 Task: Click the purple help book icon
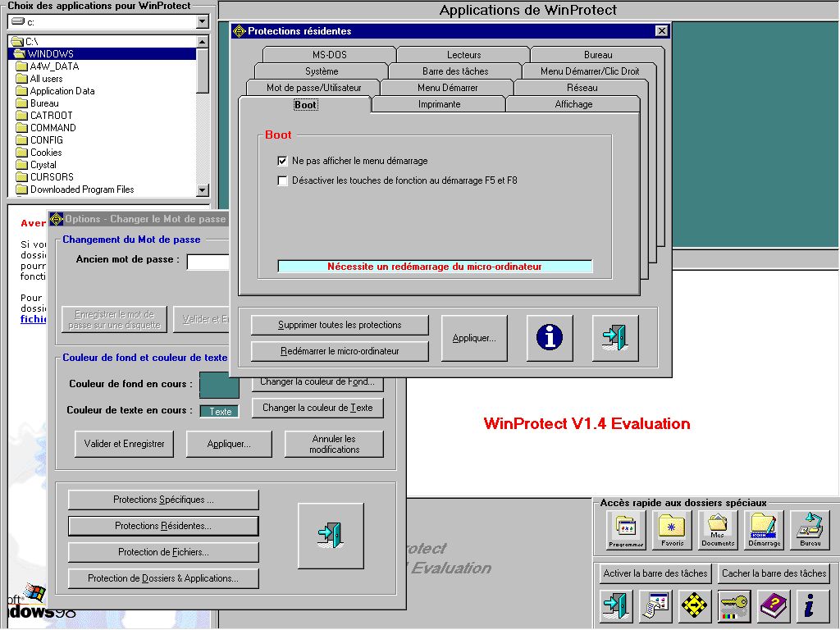click(772, 607)
